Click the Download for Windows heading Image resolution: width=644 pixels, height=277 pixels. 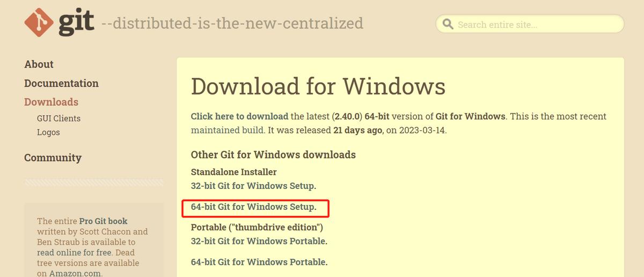click(x=318, y=86)
